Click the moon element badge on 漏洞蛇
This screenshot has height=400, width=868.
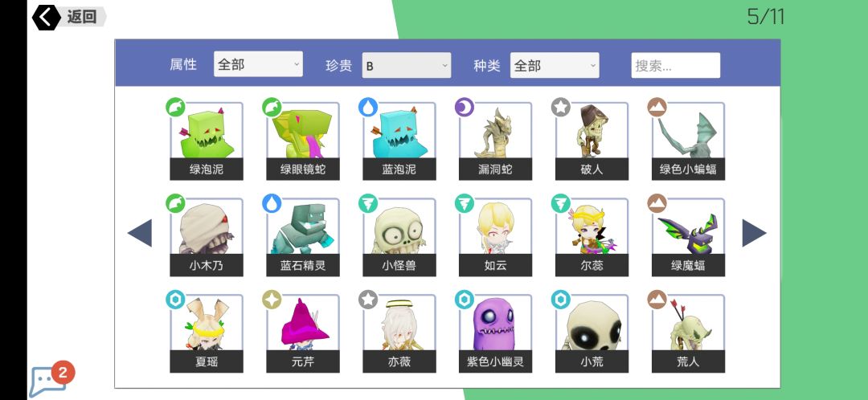465,107
